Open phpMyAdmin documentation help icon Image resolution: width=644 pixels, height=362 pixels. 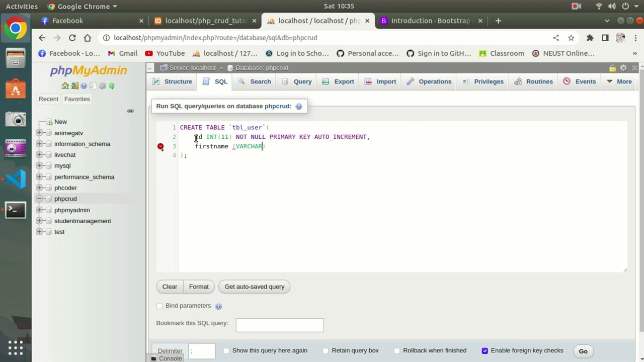pos(84,86)
